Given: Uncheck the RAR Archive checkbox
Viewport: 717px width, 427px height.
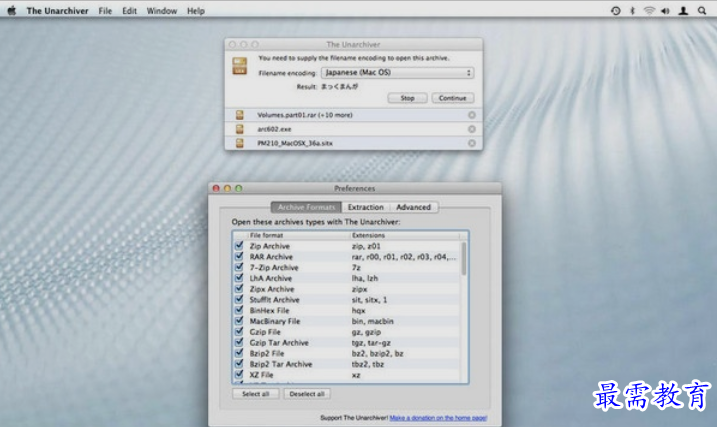Looking at the screenshot, I should (x=239, y=256).
